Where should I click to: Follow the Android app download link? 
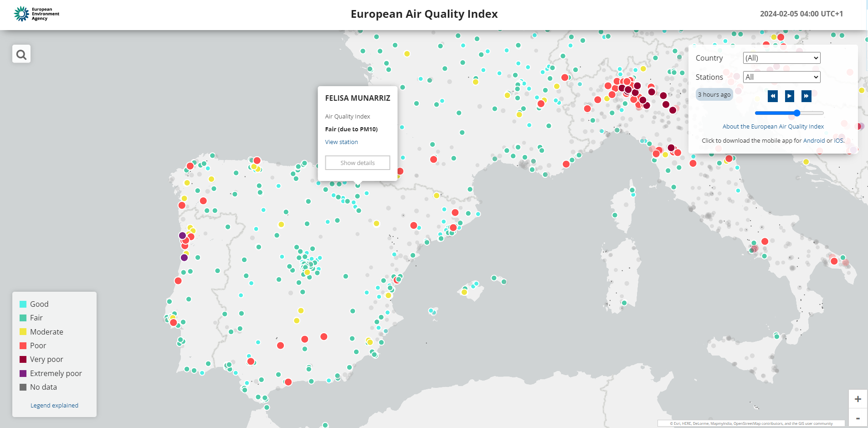click(813, 141)
